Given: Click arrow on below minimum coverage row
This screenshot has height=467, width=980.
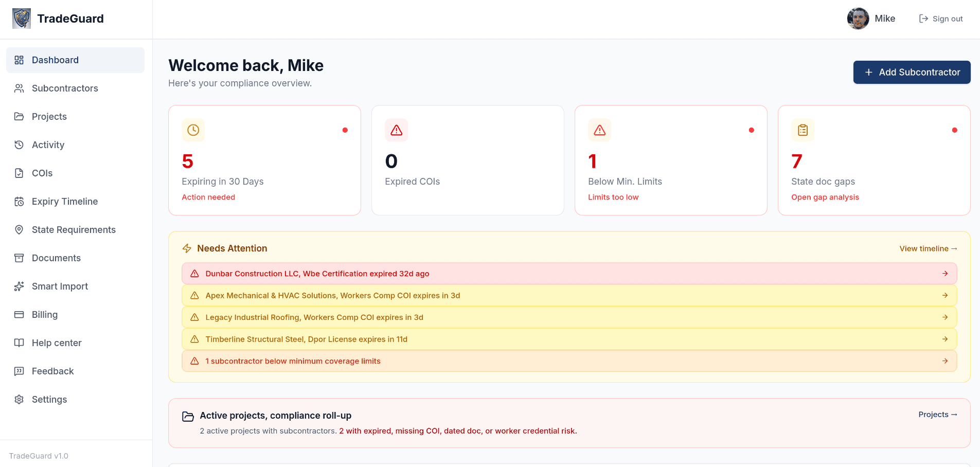Looking at the screenshot, I should [x=945, y=361].
